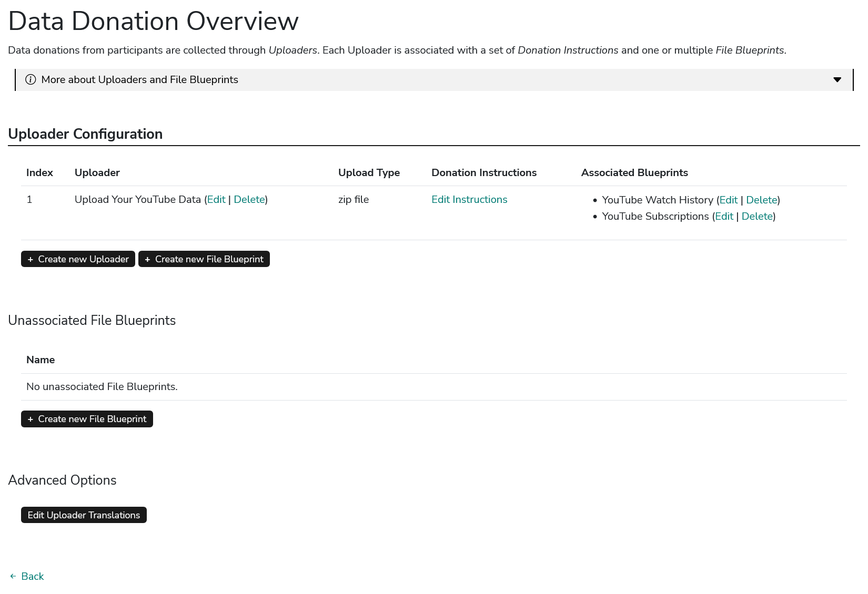Click the back arrow icon near Back
This screenshot has width=868, height=594.
(x=12, y=576)
